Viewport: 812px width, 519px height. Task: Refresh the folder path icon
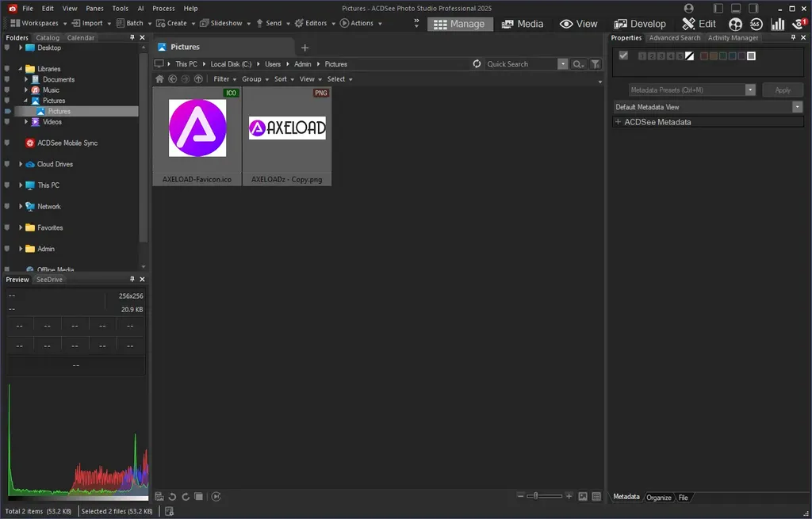[477, 63]
